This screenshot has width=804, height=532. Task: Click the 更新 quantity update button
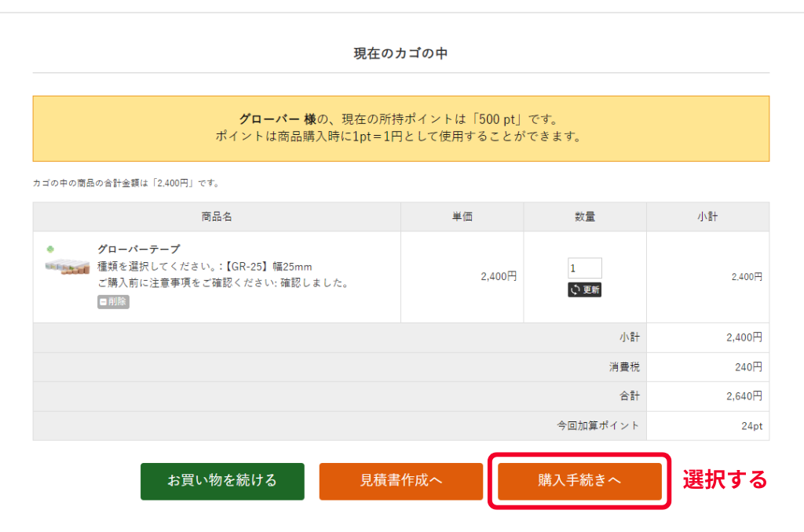coord(584,290)
